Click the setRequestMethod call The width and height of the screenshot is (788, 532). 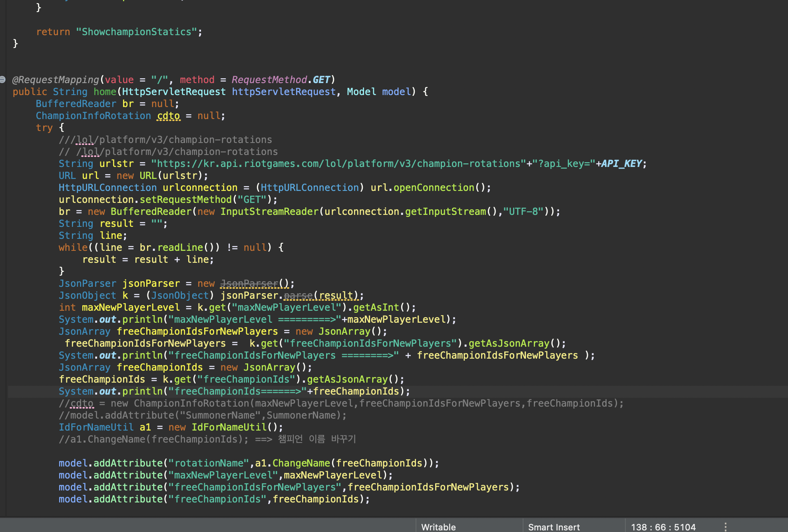(185, 200)
